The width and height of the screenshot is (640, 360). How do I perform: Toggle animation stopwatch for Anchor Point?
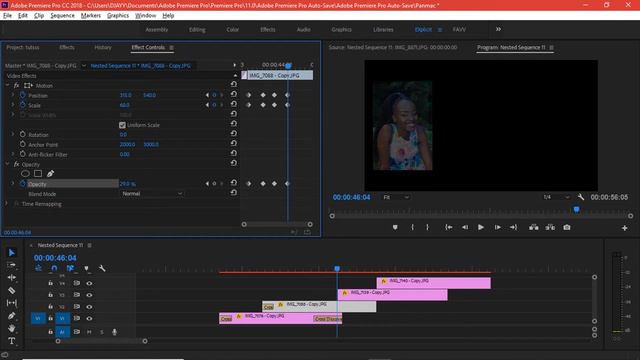pos(22,144)
